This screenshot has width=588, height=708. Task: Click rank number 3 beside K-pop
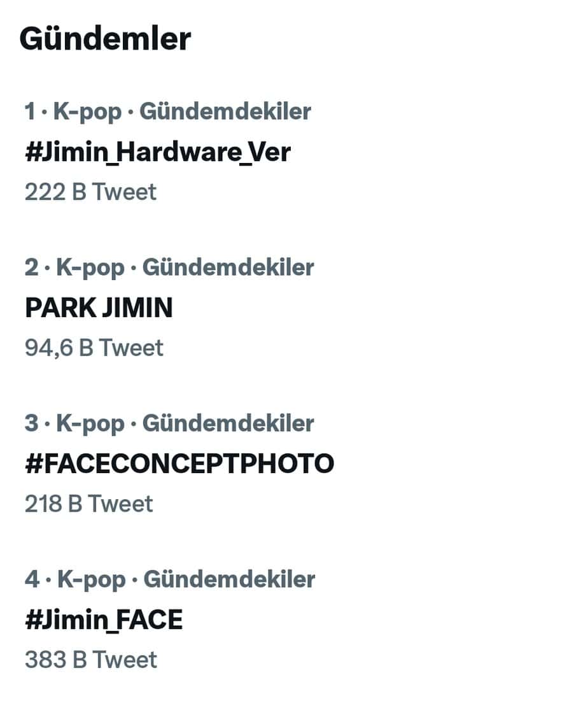tap(32, 423)
